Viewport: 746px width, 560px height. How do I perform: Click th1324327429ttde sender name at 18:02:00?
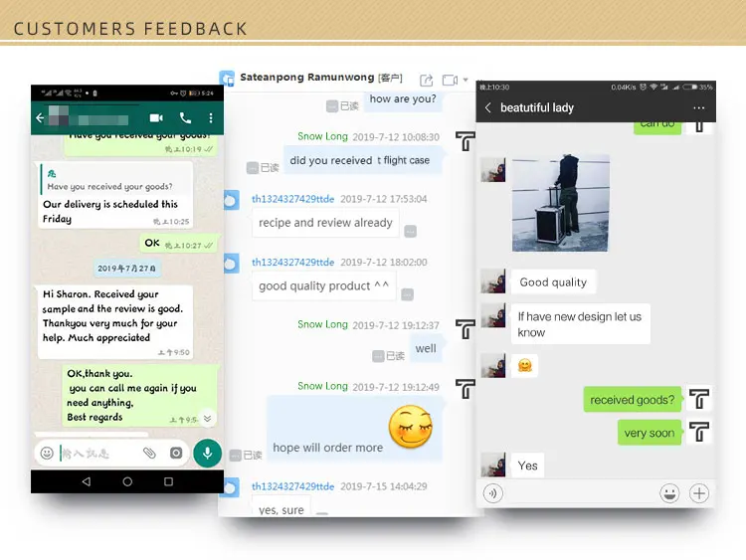tap(293, 263)
